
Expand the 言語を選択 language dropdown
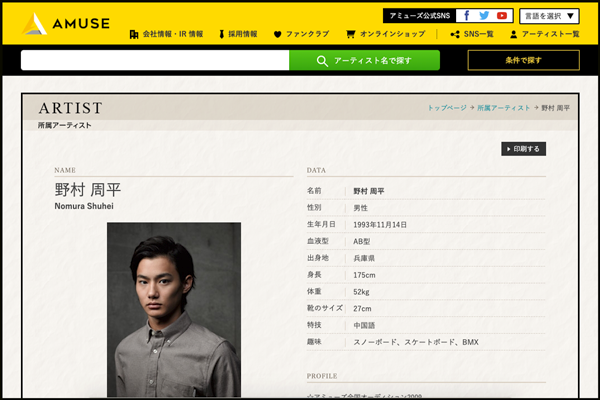point(549,16)
